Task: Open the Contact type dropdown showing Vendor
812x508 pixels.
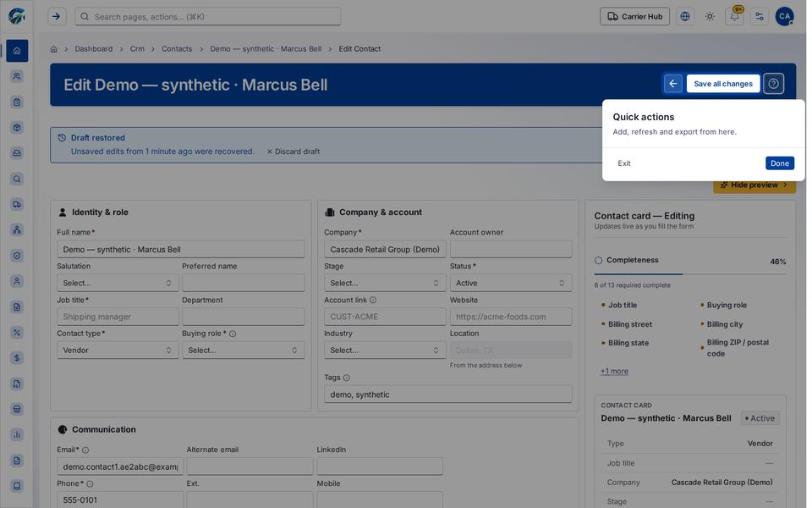Action: pos(118,351)
